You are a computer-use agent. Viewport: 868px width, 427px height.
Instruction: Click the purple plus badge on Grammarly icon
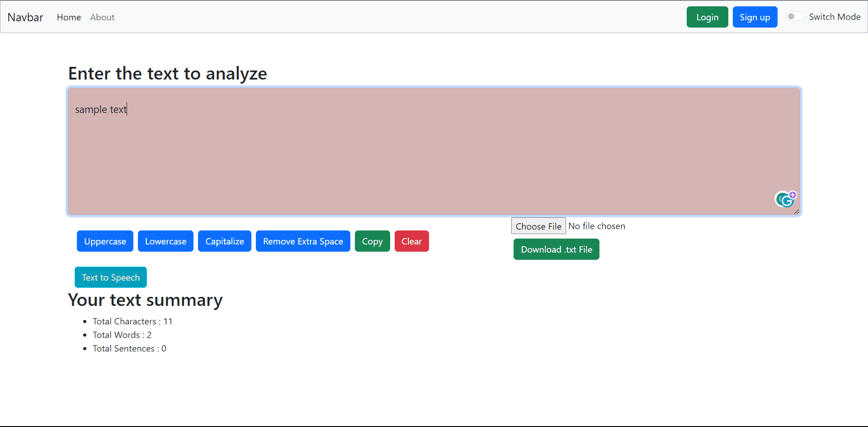coord(793,195)
